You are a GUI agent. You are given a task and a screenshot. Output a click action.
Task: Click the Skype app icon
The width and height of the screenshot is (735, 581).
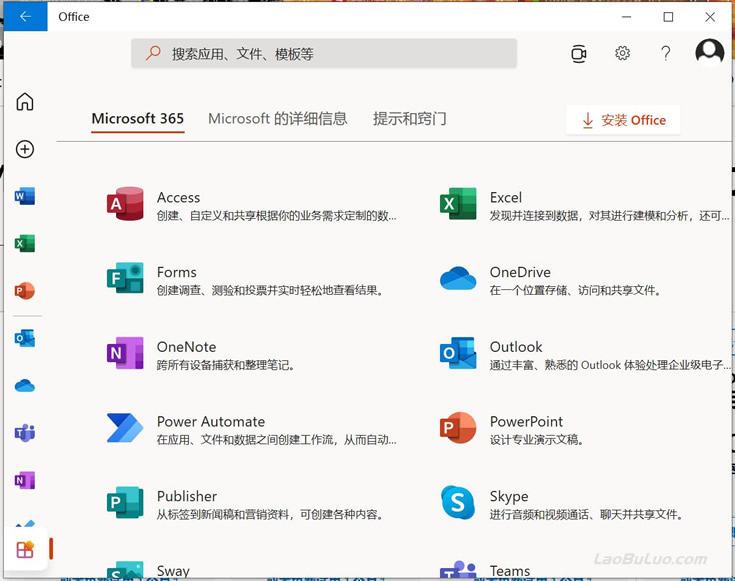(x=458, y=502)
